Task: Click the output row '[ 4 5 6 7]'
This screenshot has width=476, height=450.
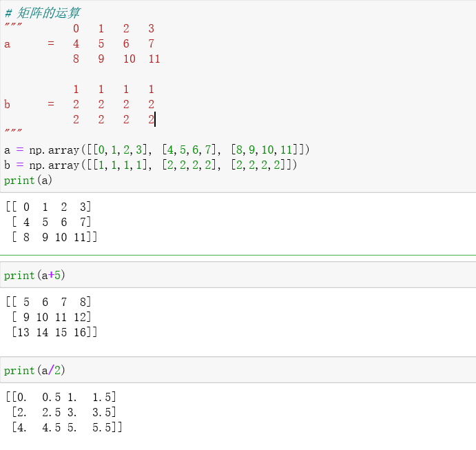Action: click(52, 222)
